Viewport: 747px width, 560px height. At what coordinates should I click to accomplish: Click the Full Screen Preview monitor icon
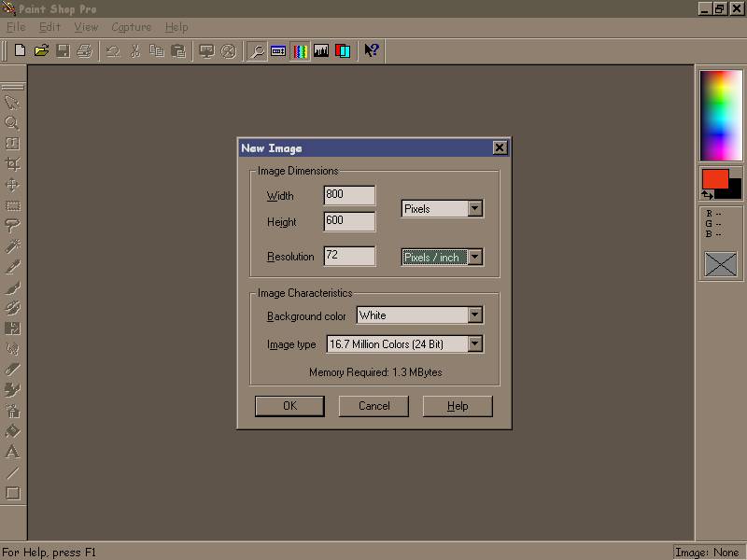tap(206, 50)
